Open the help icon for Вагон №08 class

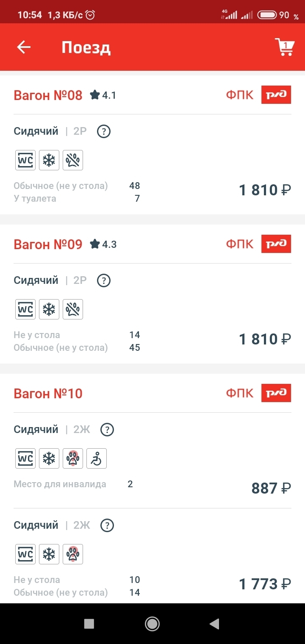tap(104, 131)
